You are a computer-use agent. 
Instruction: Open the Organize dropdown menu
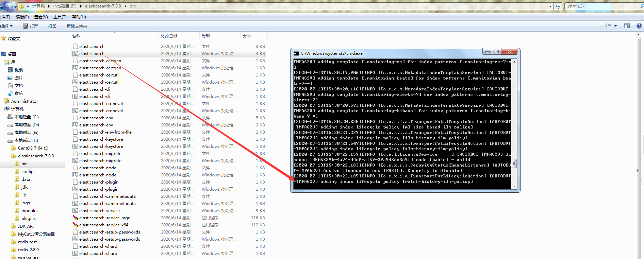pos(6,26)
